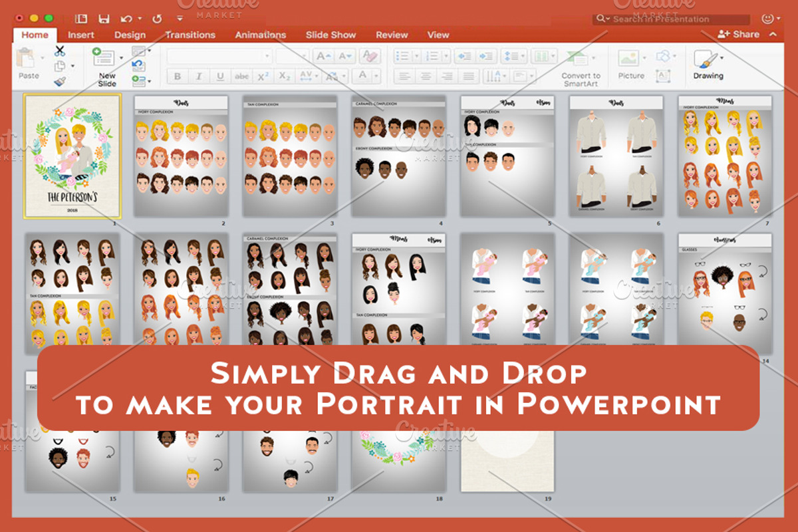Toggle Underline formatting
The width and height of the screenshot is (798, 532).
(x=220, y=76)
